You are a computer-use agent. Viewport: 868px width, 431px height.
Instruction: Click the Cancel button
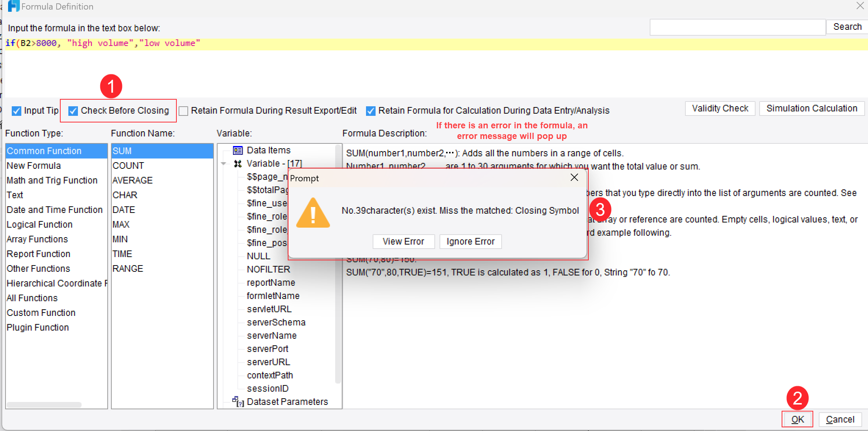click(840, 419)
